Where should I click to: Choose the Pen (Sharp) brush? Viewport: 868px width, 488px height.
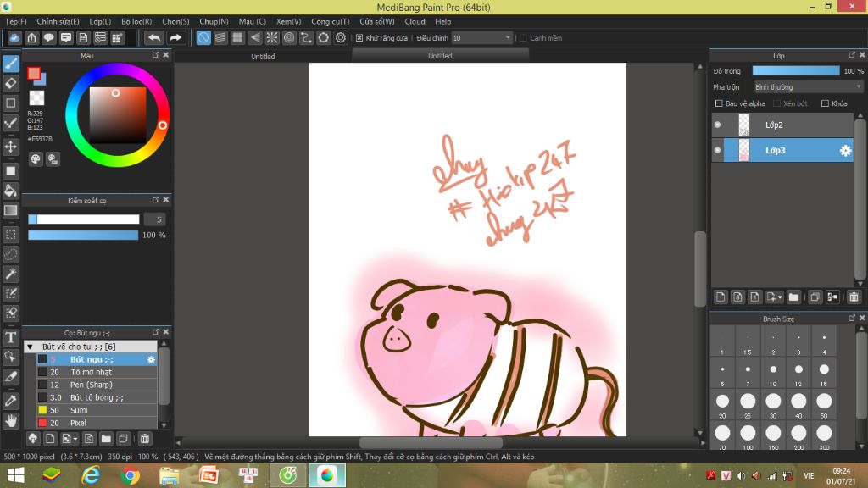(97, 385)
